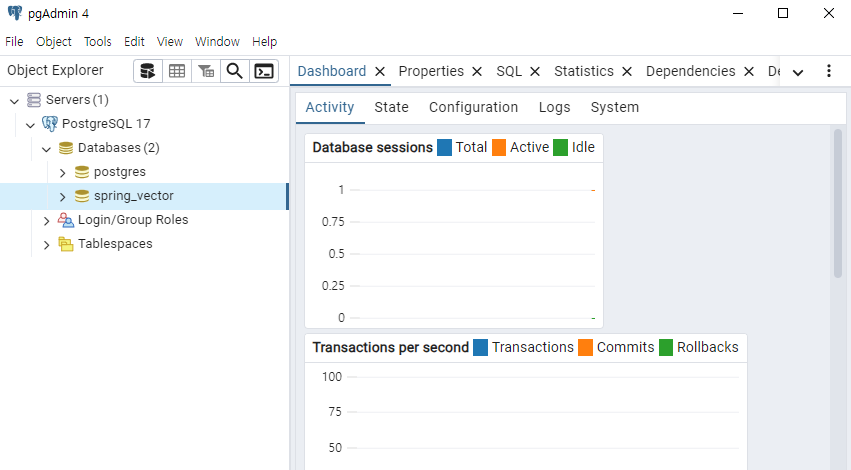This screenshot has height=470, width=851.
Task: Expand Login/Group Roles node
Action: tap(47, 221)
